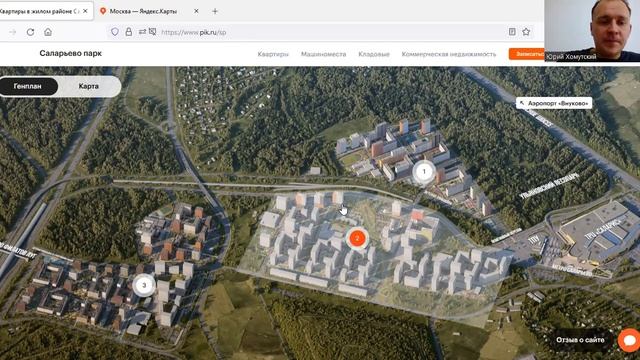
Task: Click the Аэропорт «Внуково» direction label
Action: point(554,103)
